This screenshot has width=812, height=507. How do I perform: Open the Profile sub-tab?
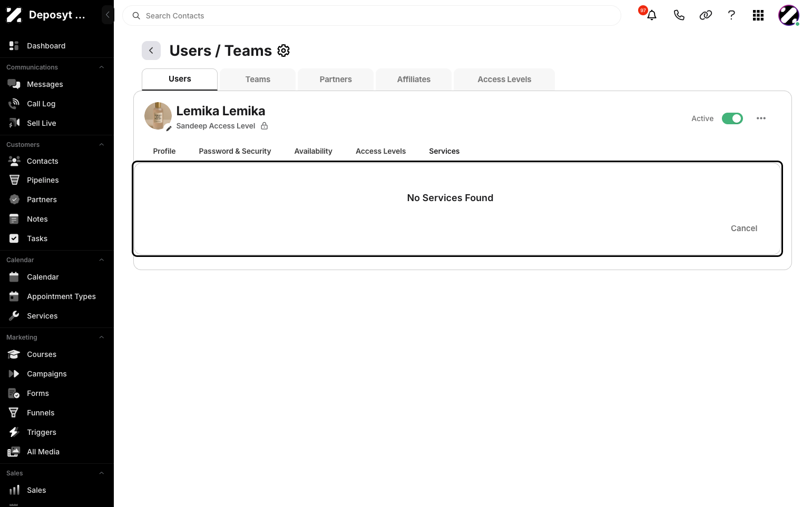click(x=164, y=151)
